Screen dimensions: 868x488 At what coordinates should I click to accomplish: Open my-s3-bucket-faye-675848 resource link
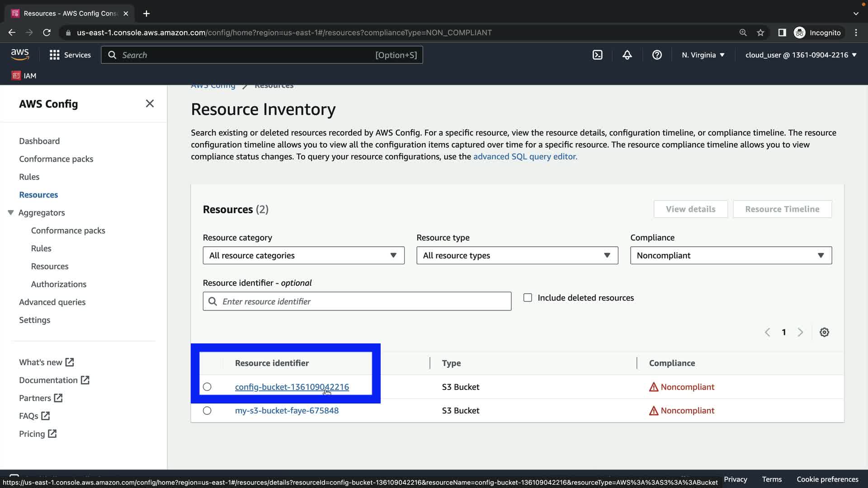tap(287, 411)
